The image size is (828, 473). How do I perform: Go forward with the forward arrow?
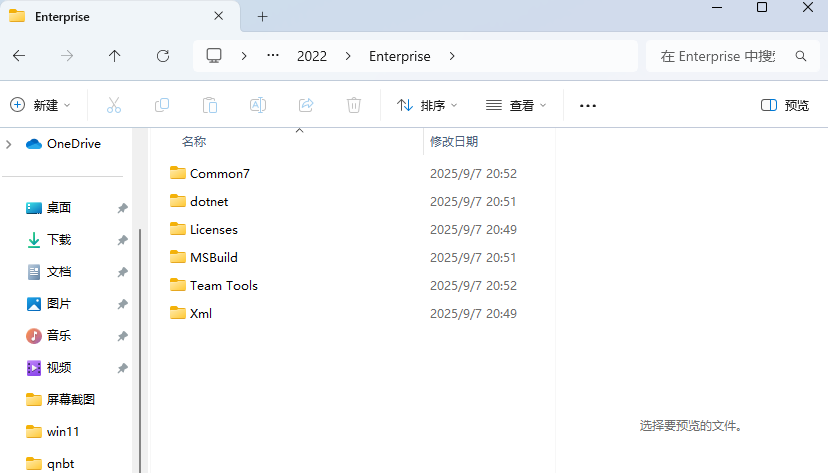point(67,56)
